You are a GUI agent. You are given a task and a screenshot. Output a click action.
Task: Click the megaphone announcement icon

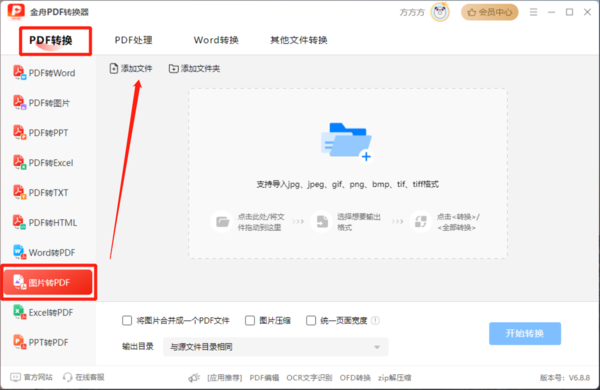tap(194, 378)
